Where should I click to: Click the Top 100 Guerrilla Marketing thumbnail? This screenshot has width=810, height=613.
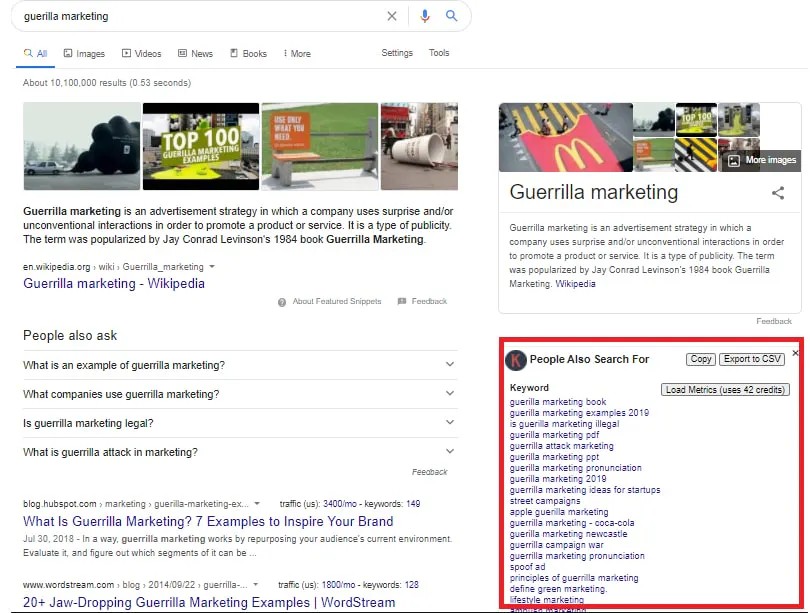200,146
